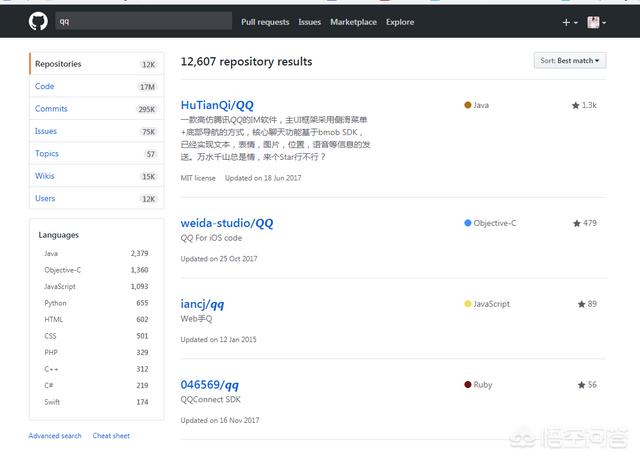This screenshot has height=460, width=640.
Task: Filter results by Python language
Action: pos(56,303)
